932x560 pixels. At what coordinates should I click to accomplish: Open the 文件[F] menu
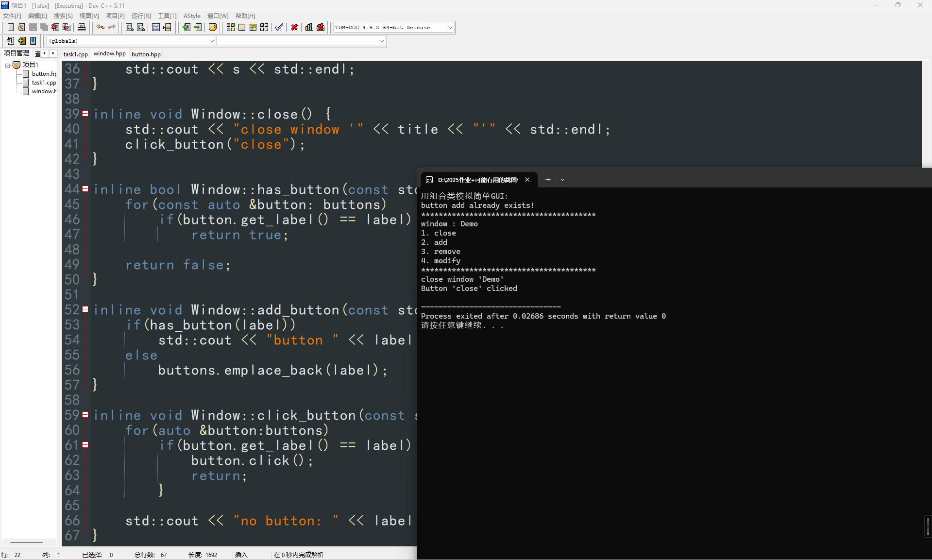pos(12,16)
